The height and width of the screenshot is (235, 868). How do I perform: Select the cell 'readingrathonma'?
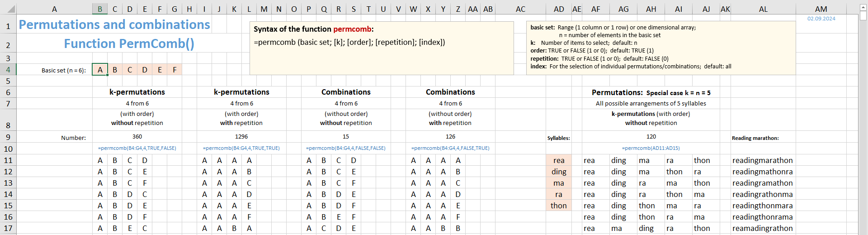763,194
